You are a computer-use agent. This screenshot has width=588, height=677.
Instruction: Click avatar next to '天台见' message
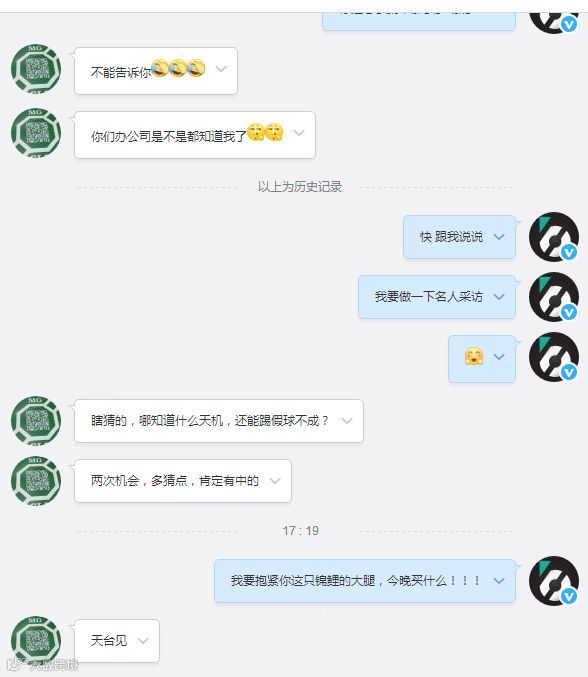point(36,641)
